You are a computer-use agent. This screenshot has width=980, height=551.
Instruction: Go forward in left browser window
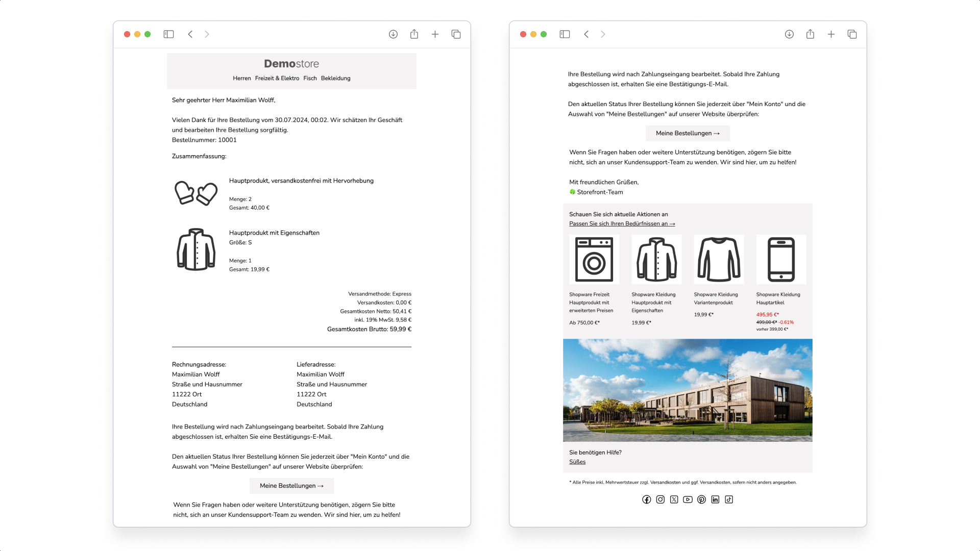(x=207, y=34)
